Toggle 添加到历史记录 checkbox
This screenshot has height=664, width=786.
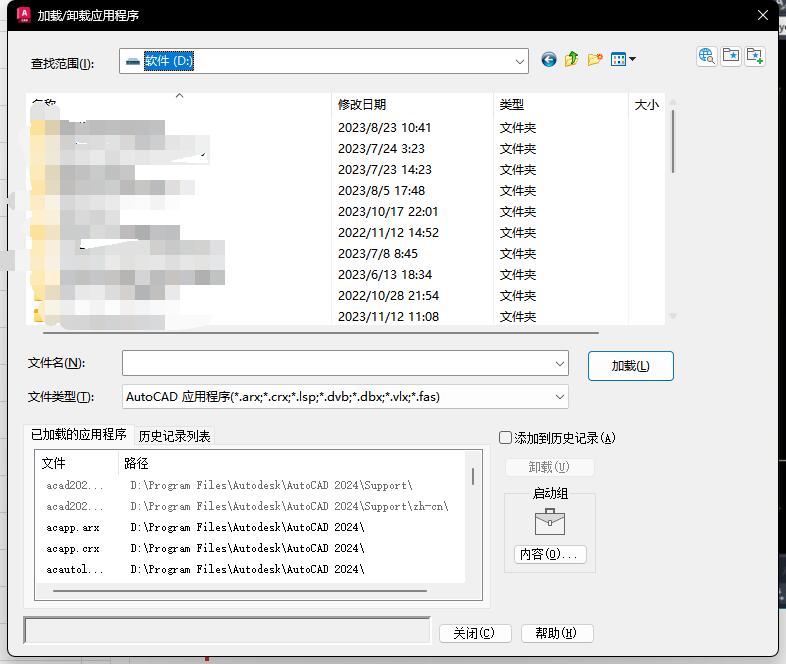(505, 437)
